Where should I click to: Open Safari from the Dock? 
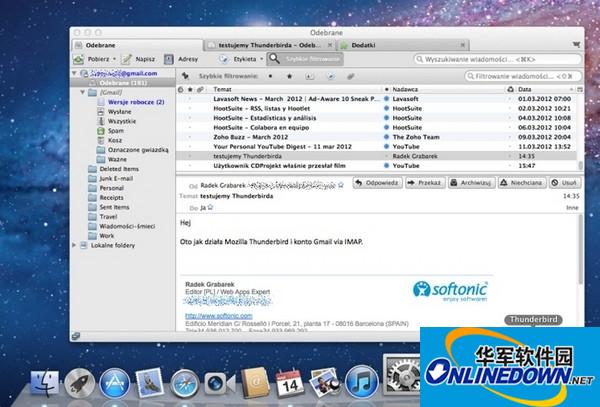pos(185,384)
